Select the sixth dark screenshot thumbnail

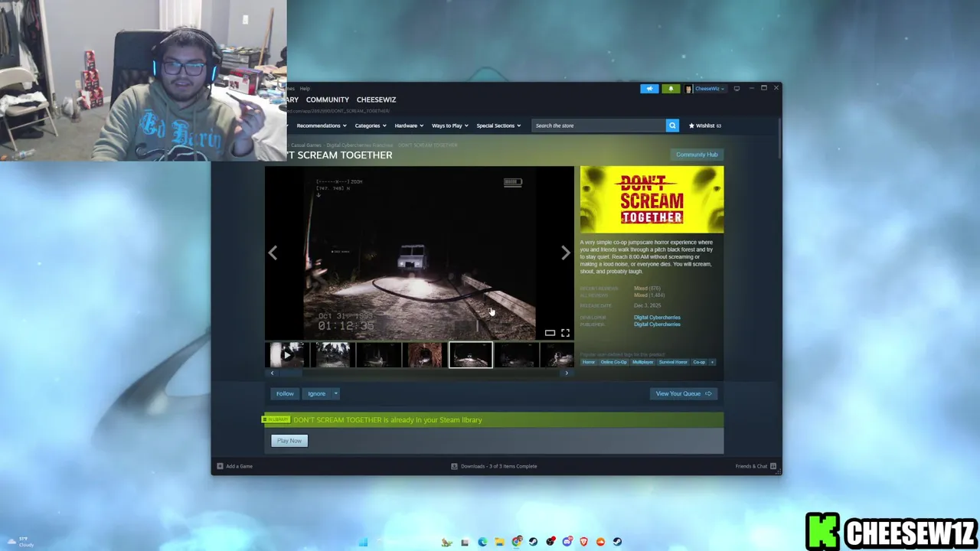[517, 355]
